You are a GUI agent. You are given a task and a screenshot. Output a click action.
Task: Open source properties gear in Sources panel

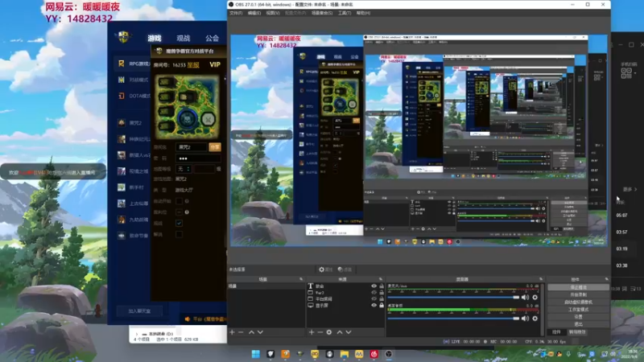[x=329, y=332]
